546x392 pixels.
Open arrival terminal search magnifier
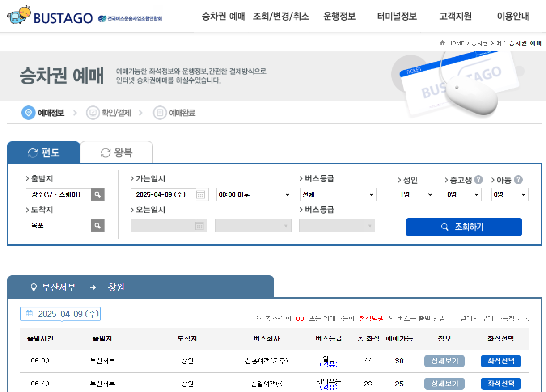pyautogui.click(x=97, y=225)
